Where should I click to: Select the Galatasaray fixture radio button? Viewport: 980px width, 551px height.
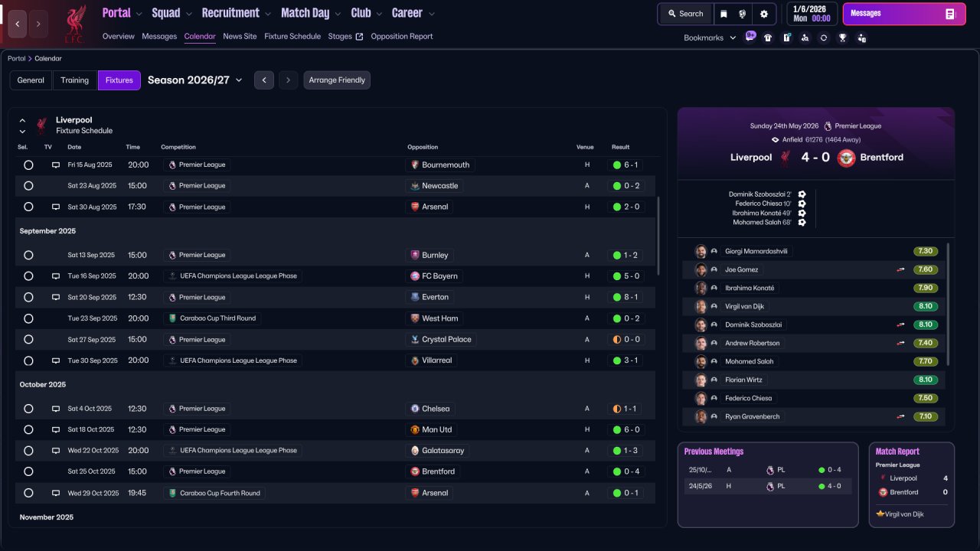click(28, 451)
